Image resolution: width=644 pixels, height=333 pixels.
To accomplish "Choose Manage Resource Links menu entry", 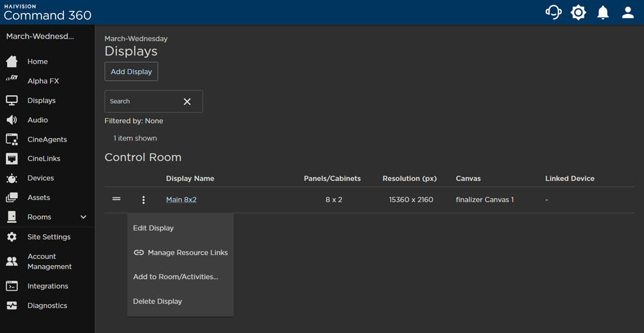I will (x=180, y=252).
